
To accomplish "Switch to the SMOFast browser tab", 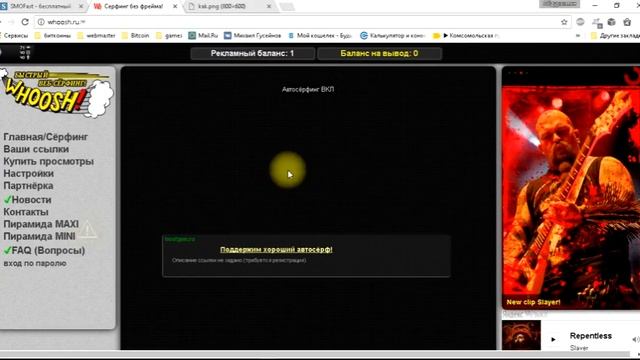I will (40, 7).
